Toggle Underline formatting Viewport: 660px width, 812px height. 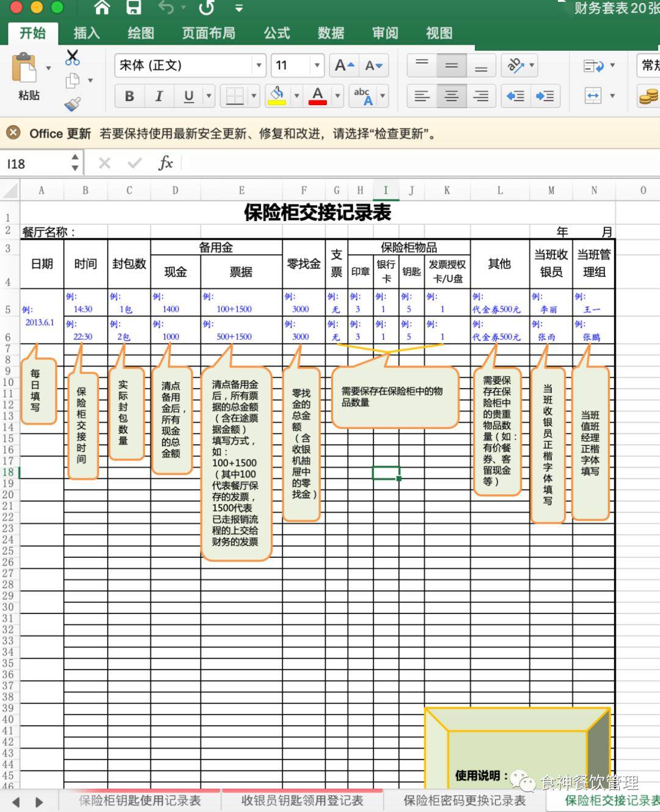click(x=188, y=96)
